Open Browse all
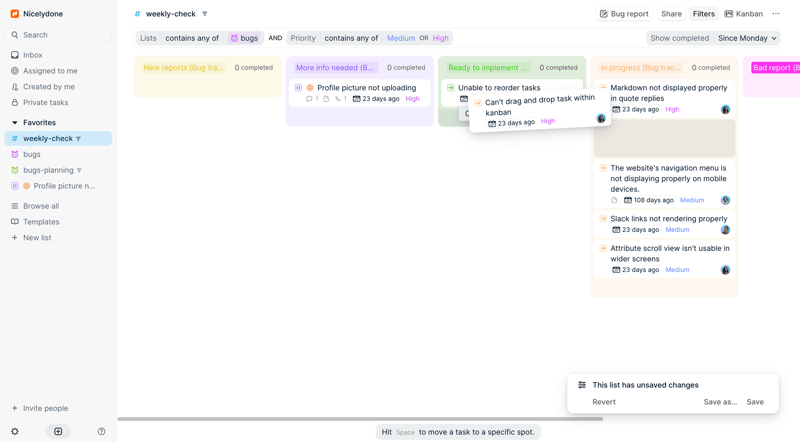Screen dimensions: 800x442 (x=41, y=206)
